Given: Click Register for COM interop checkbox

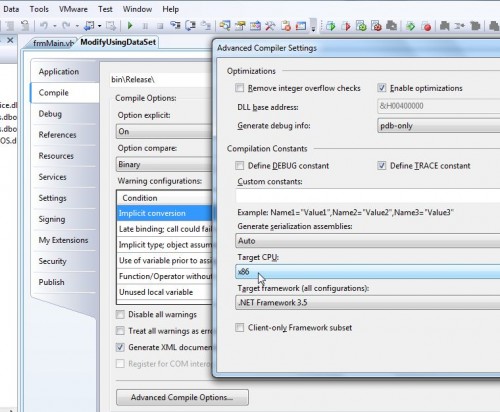Looking at the screenshot, I should 120,363.
